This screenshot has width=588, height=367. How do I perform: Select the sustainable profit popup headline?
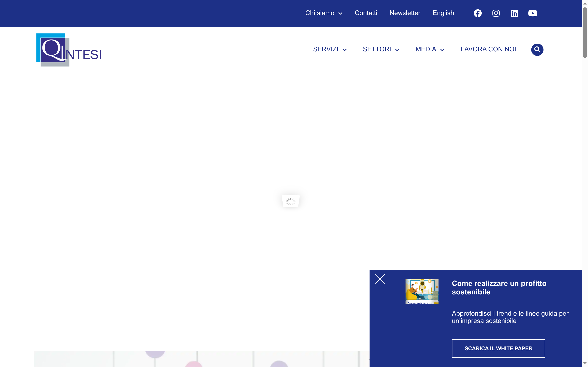499,287
